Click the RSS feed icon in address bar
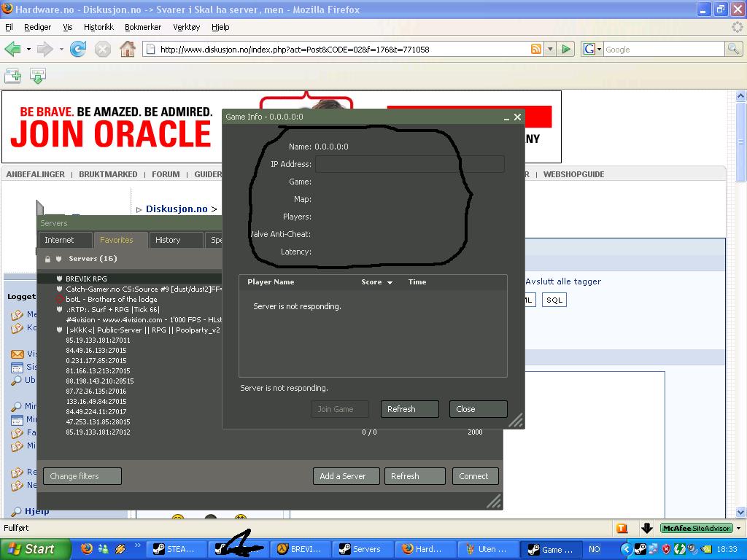747x560 pixels. pos(536,49)
